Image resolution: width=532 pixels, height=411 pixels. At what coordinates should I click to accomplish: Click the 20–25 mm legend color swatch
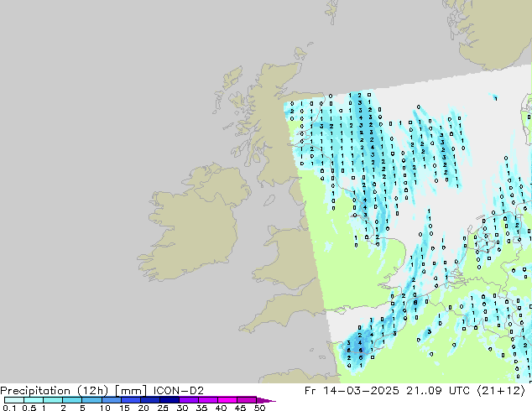(x=149, y=400)
